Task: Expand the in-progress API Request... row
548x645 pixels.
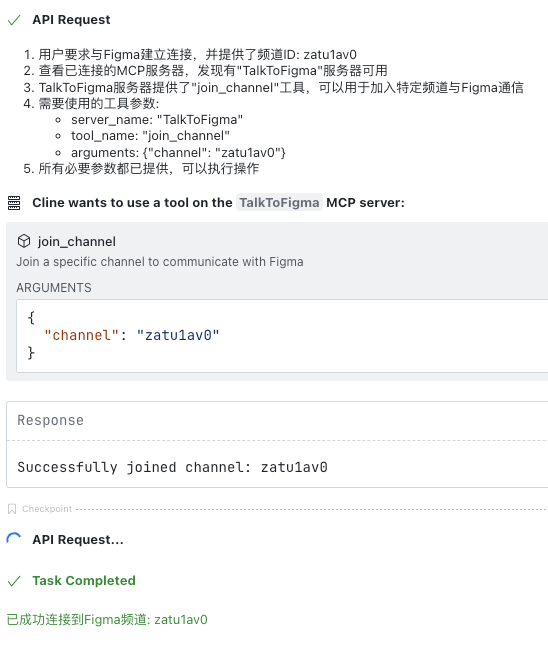Action: tap(78, 539)
